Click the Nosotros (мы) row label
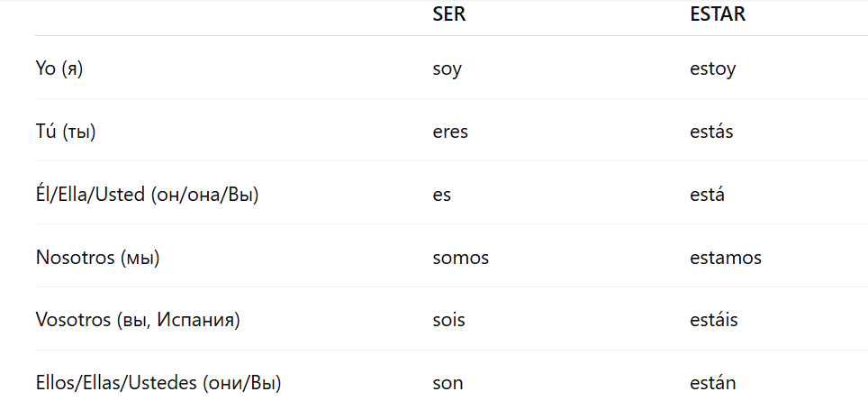The height and width of the screenshot is (410, 868). tap(97, 258)
